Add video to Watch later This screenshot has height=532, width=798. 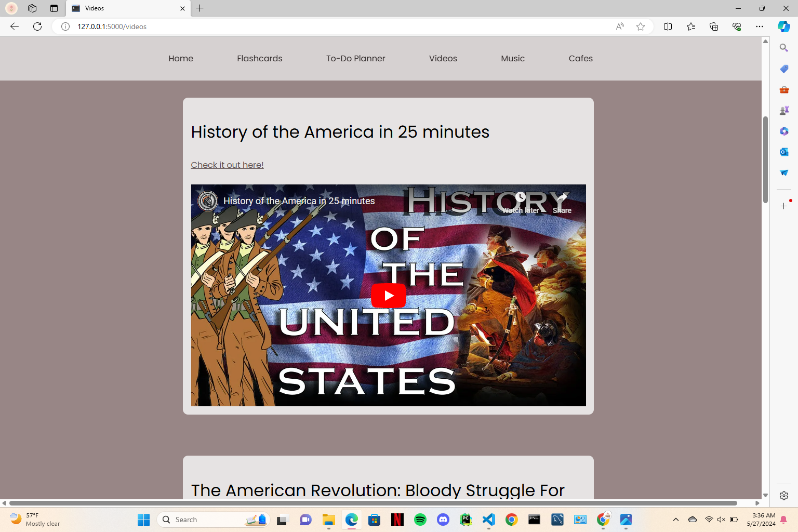(521, 203)
